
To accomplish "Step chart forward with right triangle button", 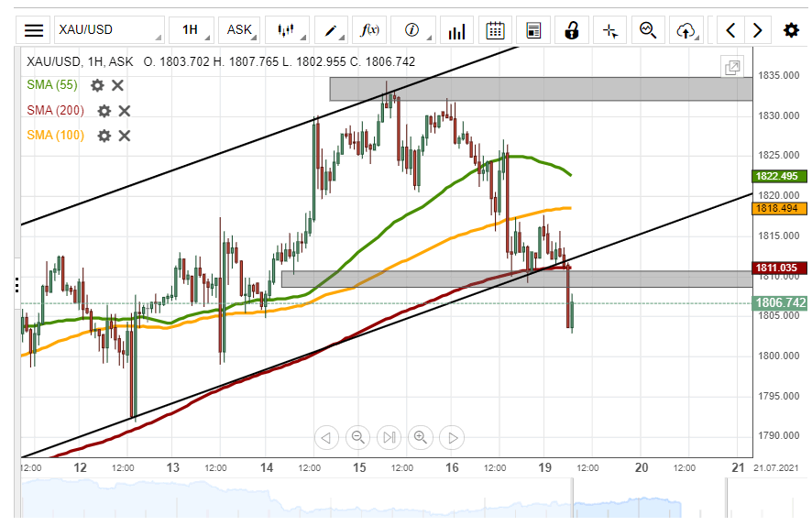I will [x=452, y=438].
